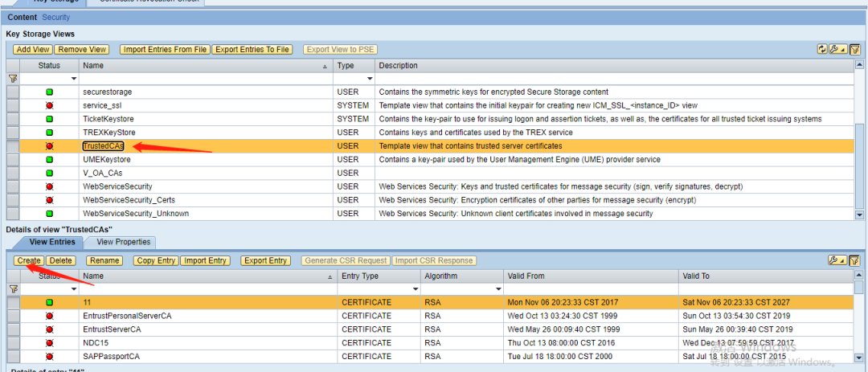
Task: Open Status filter dropdown in entries table
Action: [74, 289]
